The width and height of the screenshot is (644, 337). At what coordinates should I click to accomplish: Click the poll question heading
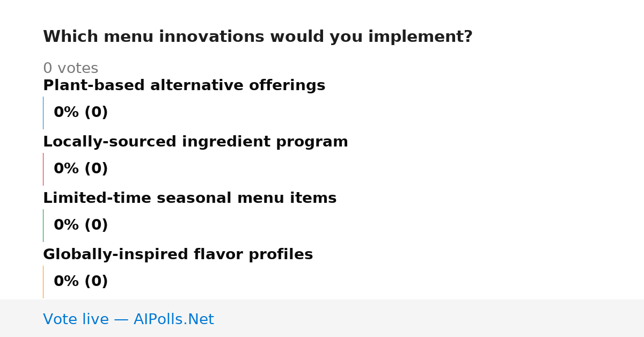(x=258, y=37)
